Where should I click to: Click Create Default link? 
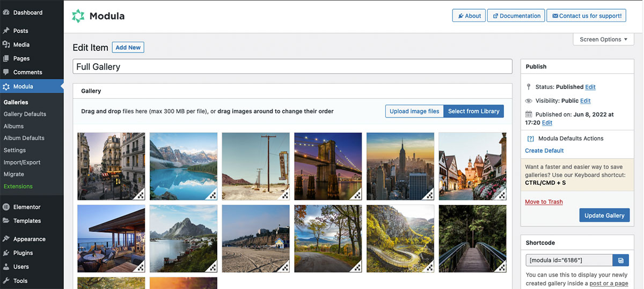pyautogui.click(x=544, y=151)
